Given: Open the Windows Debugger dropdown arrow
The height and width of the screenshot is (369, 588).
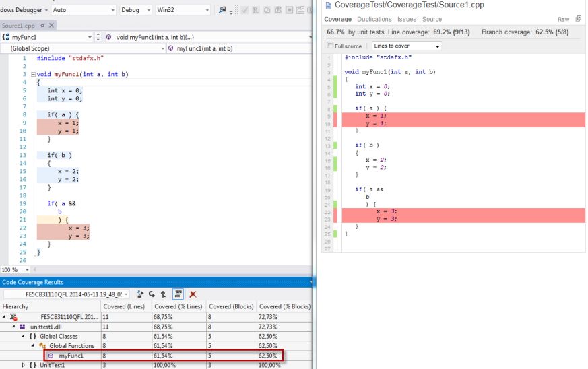Looking at the screenshot, I should (46, 10).
